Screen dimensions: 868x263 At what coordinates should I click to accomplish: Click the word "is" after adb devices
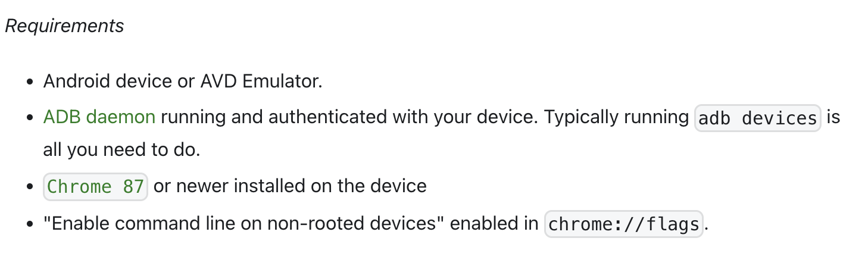tap(833, 117)
